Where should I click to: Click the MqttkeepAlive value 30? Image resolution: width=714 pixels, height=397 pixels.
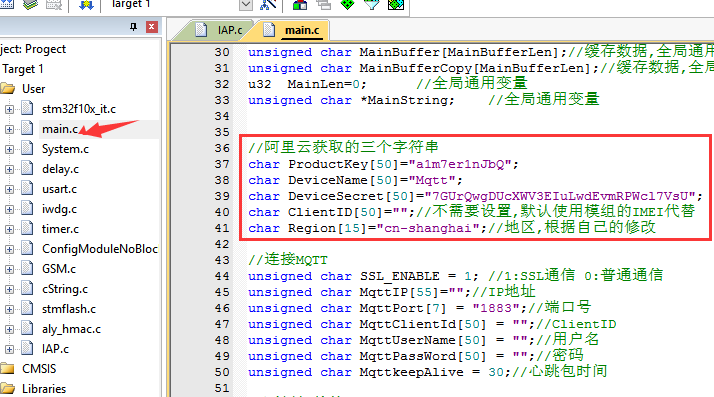[x=496, y=372]
